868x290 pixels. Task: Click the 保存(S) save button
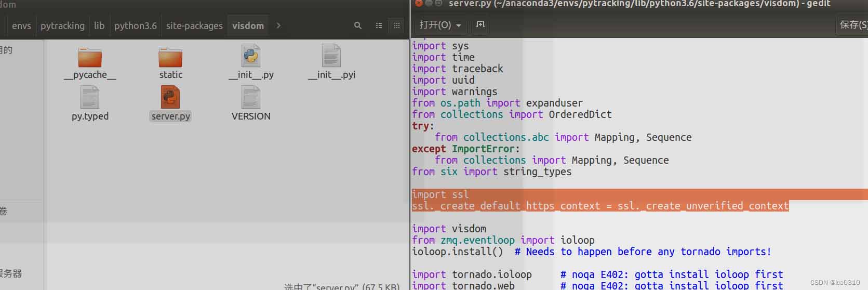[x=853, y=24]
